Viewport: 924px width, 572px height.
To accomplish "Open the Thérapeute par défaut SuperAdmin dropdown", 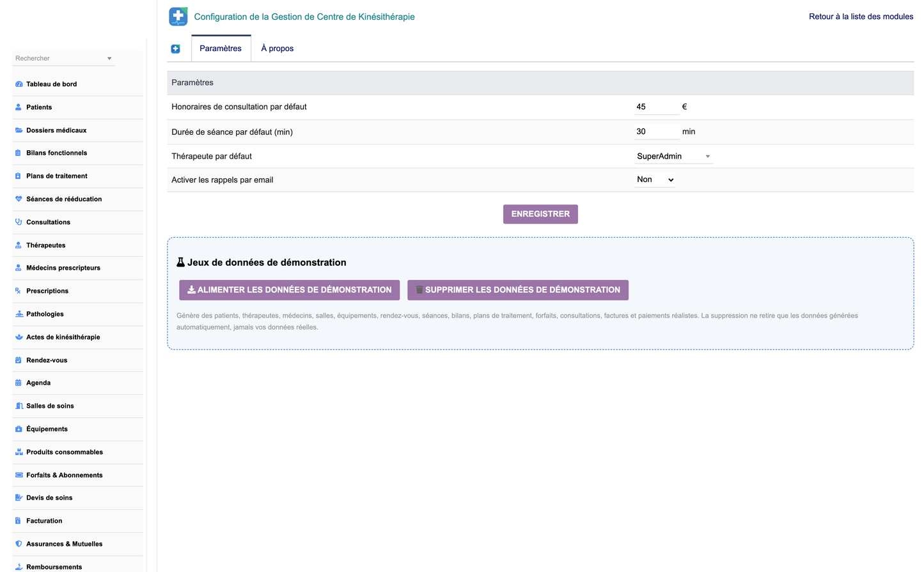I will (x=673, y=157).
